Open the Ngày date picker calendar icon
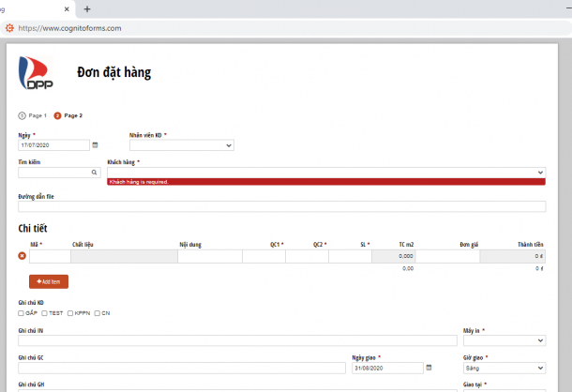Image resolution: width=572 pixels, height=392 pixels. coord(96,145)
